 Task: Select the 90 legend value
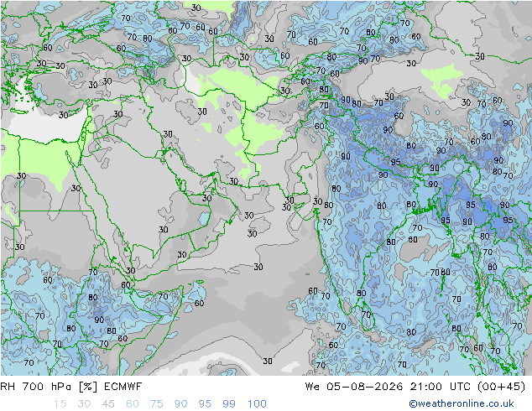(180, 404)
